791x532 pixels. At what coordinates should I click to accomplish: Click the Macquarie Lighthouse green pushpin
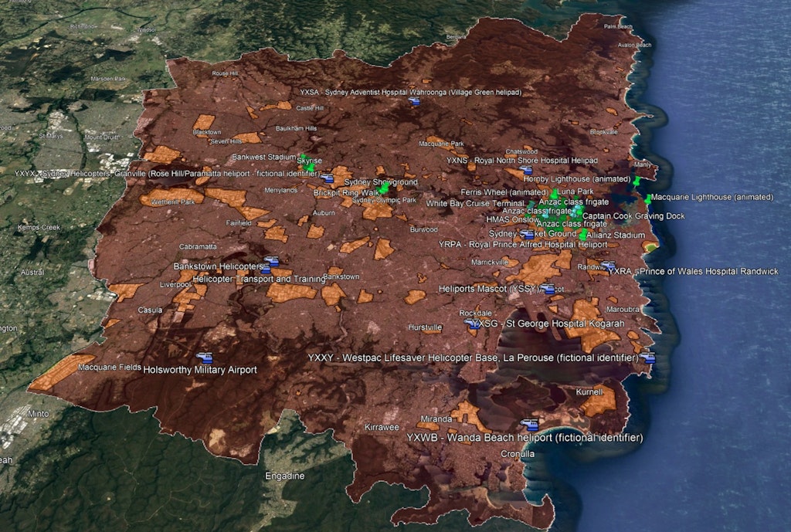point(647,198)
